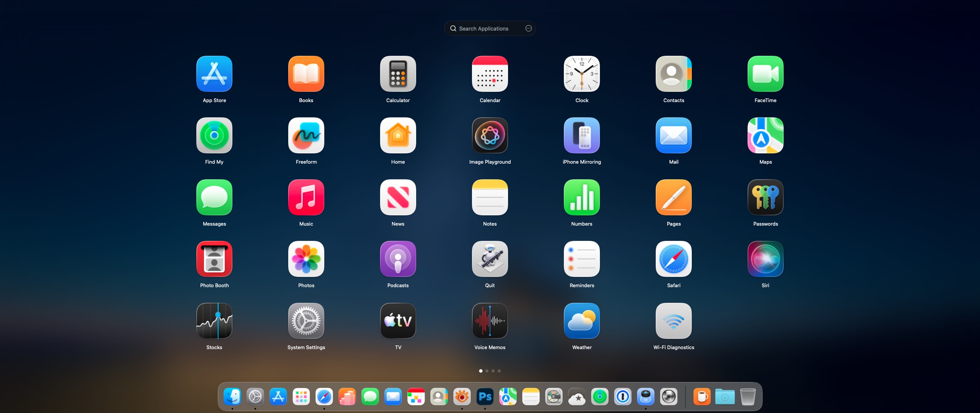Open the Passwords app
The height and width of the screenshot is (413, 980).
(765, 197)
